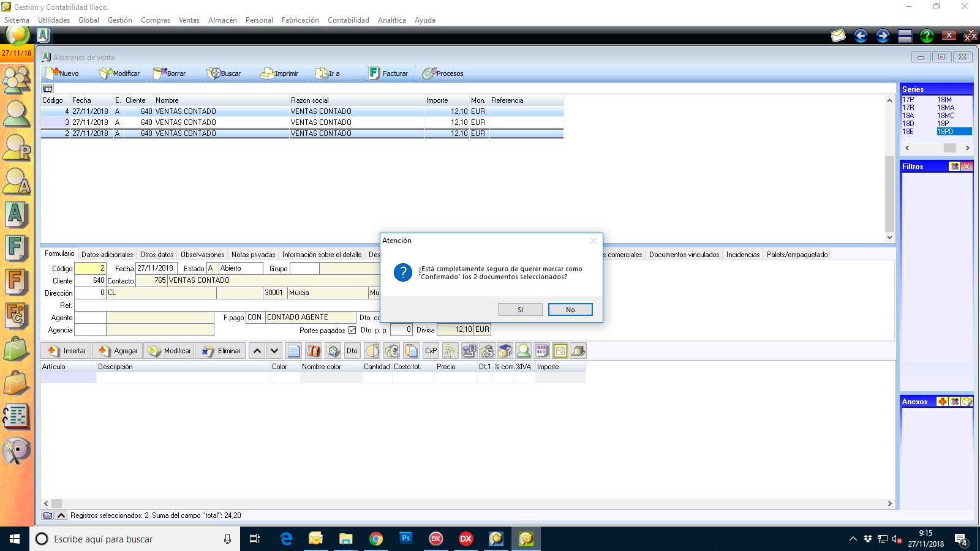
Task: Click the sidebar person icon marked A
Action: pyautogui.click(x=17, y=181)
